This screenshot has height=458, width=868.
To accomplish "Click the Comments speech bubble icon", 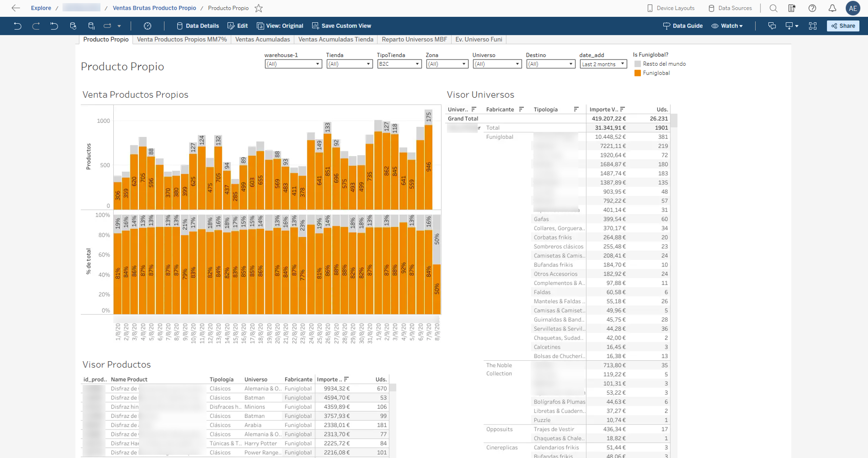I will [772, 26].
